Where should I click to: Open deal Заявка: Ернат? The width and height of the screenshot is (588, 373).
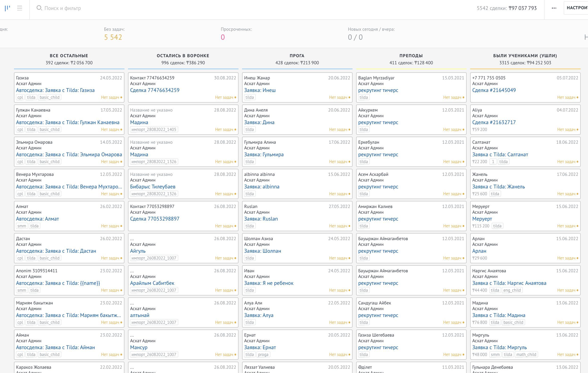pyautogui.click(x=260, y=347)
